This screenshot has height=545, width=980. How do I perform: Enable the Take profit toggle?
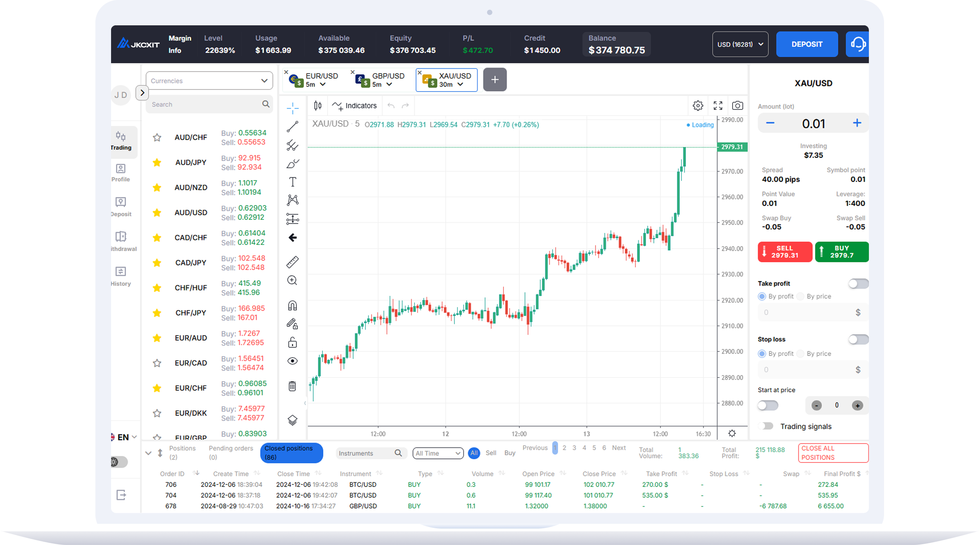858,284
